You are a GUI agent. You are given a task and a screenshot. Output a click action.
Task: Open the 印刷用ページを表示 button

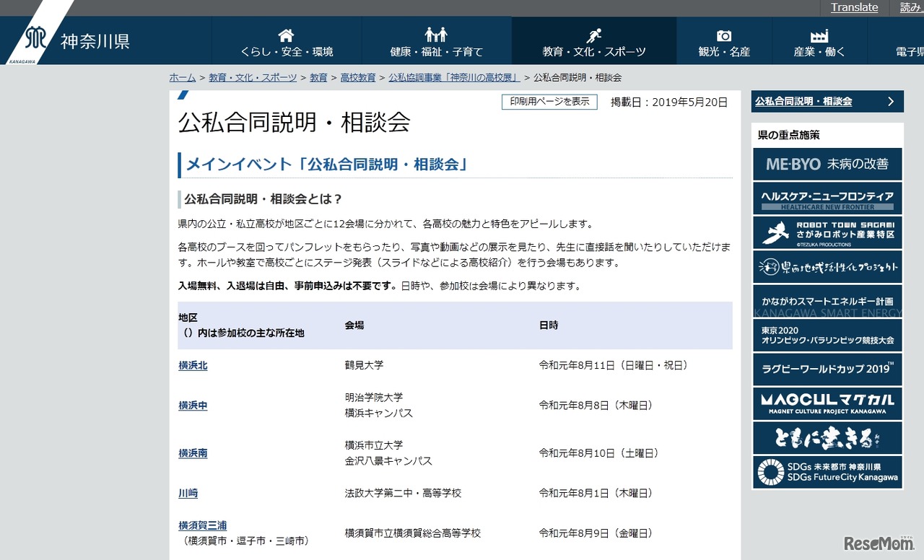pyautogui.click(x=549, y=102)
